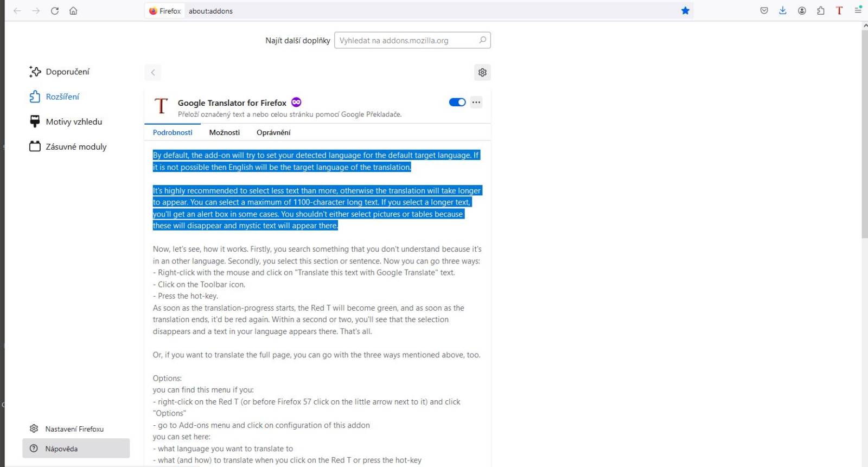Click the Google Translator for Firefox title
This screenshot has width=868, height=467.
(x=232, y=103)
